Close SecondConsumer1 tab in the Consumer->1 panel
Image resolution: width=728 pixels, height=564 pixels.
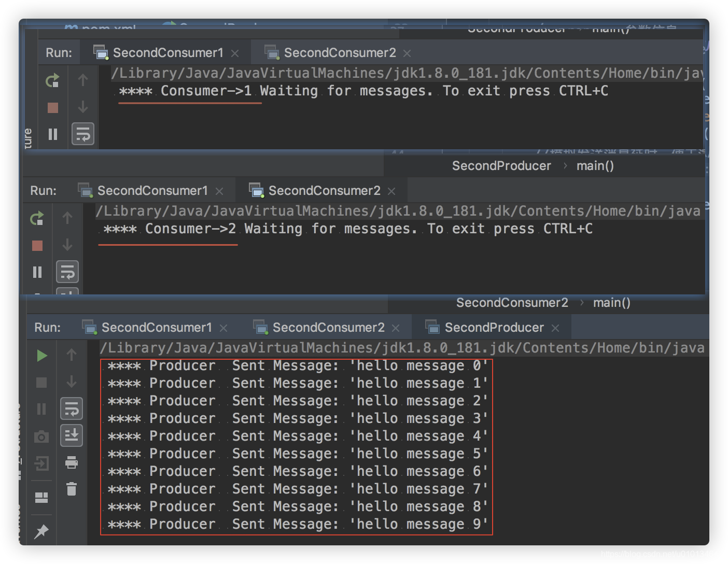[x=235, y=53]
